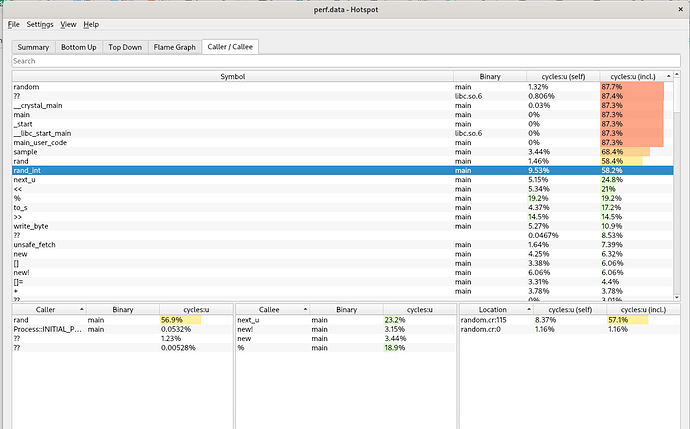Close the Hotspot window
690x429 pixels.
tap(680, 9)
